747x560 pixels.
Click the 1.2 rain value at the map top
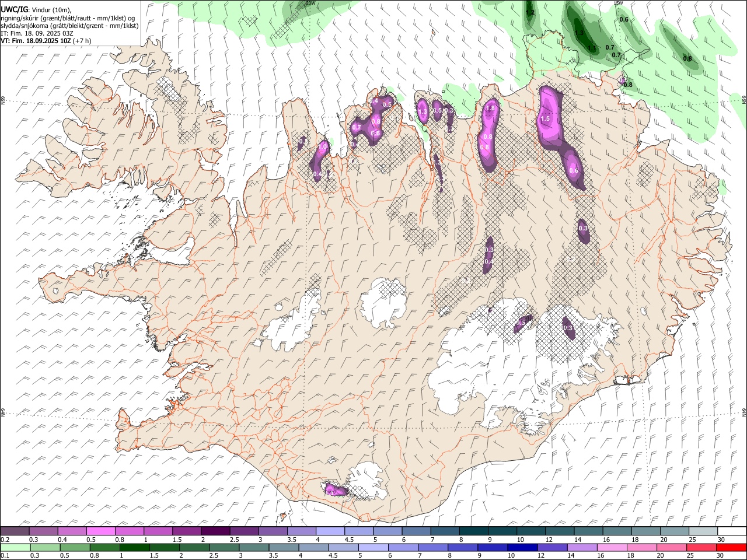click(x=530, y=12)
